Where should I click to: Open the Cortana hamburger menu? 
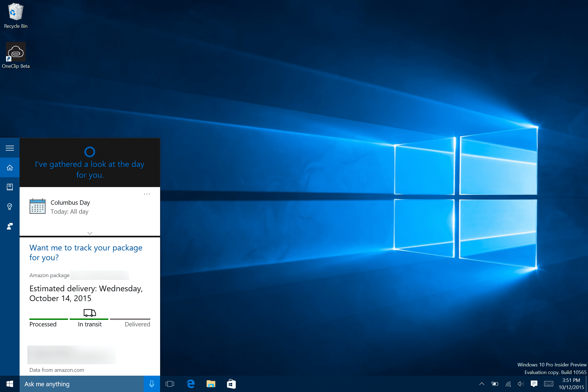(x=10, y=148)
